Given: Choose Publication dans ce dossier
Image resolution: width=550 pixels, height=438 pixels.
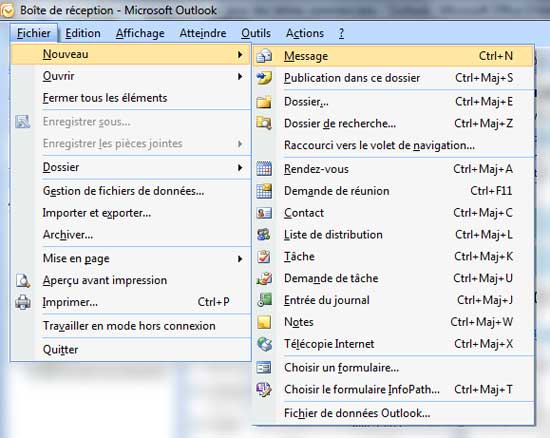Looking at the screenshot, I should [x=393, y=78].
